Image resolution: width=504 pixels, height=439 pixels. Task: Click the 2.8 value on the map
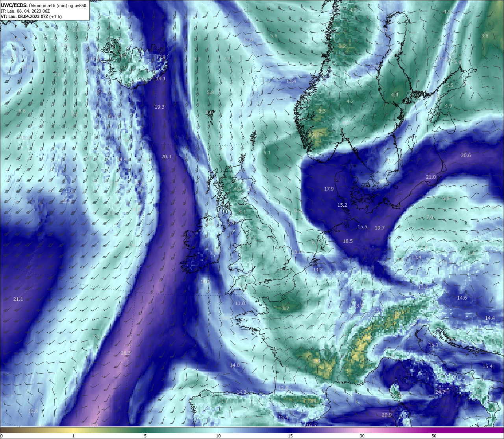pyautogui.click(x=313, y=402)
